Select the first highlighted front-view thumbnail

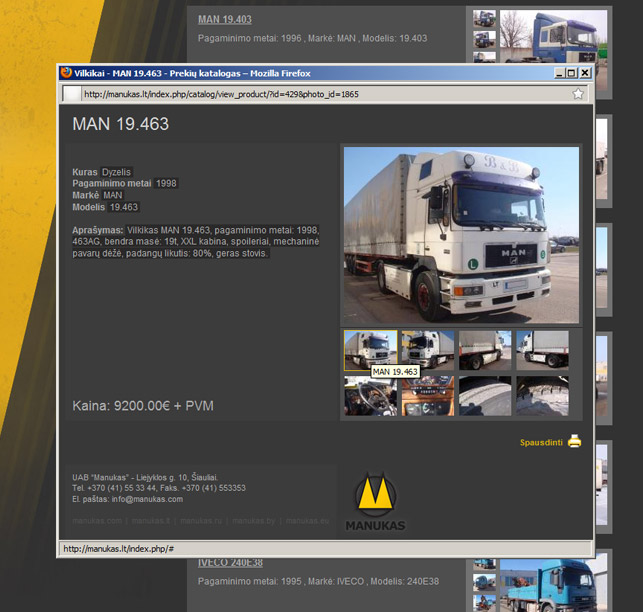click(x=371, y=351)
